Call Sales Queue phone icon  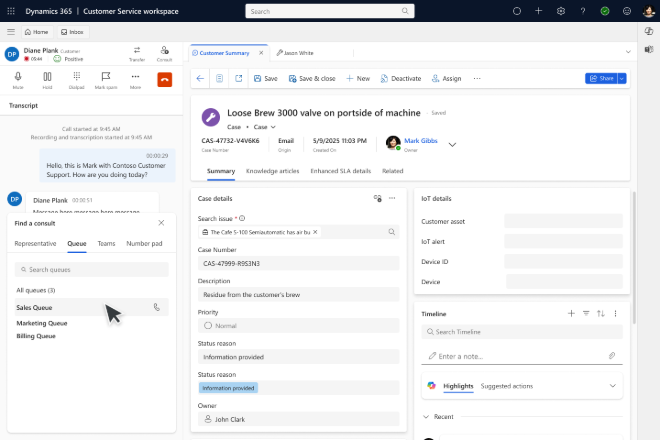pos(157,307)
